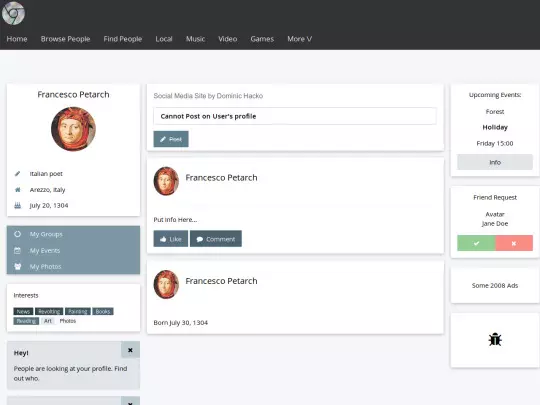Click the large profile avatar of Francesco Petarch
This screenshot has width=540, height=405.
coord(73,129)
